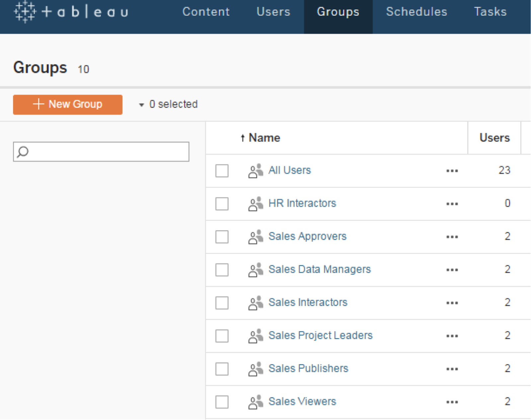531x420 pixels.
Task: Open the Sales Data Managers group link
Action: 319,269
